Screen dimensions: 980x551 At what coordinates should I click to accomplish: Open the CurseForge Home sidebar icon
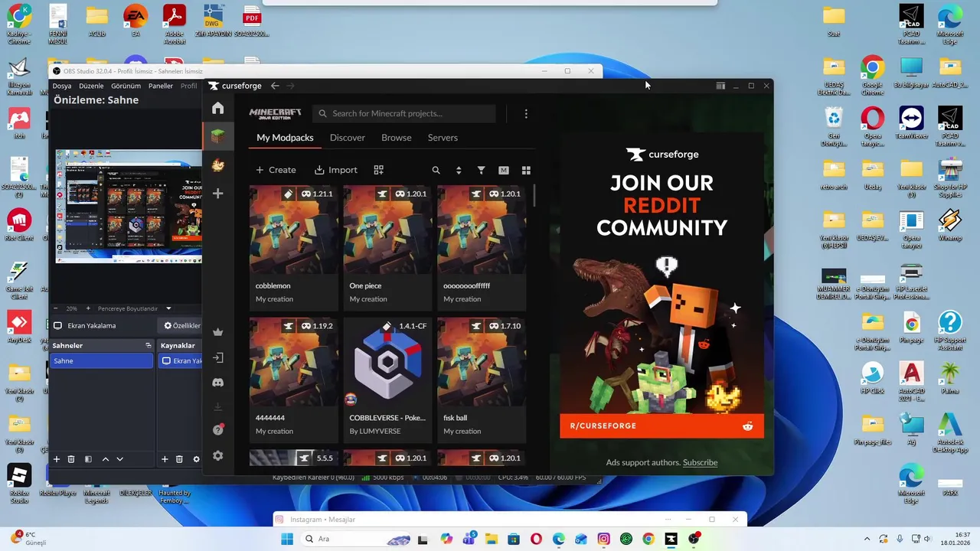tap(218, 108)
